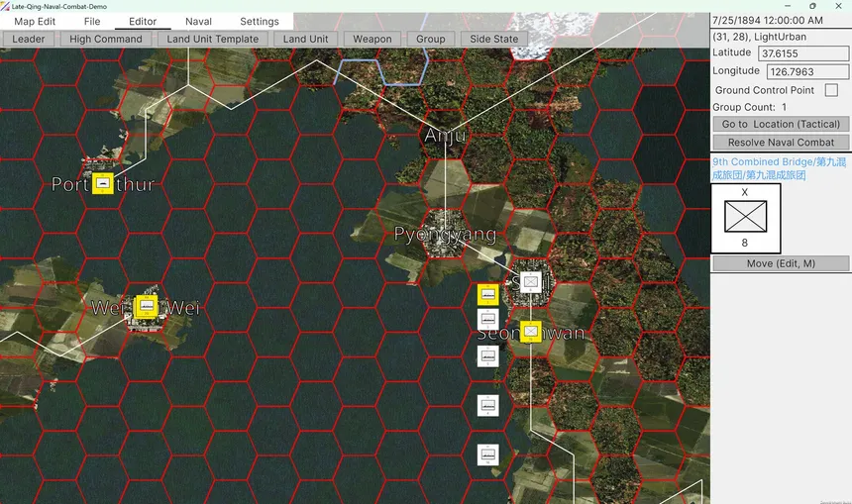Open the Naval menu

point(198,21)
